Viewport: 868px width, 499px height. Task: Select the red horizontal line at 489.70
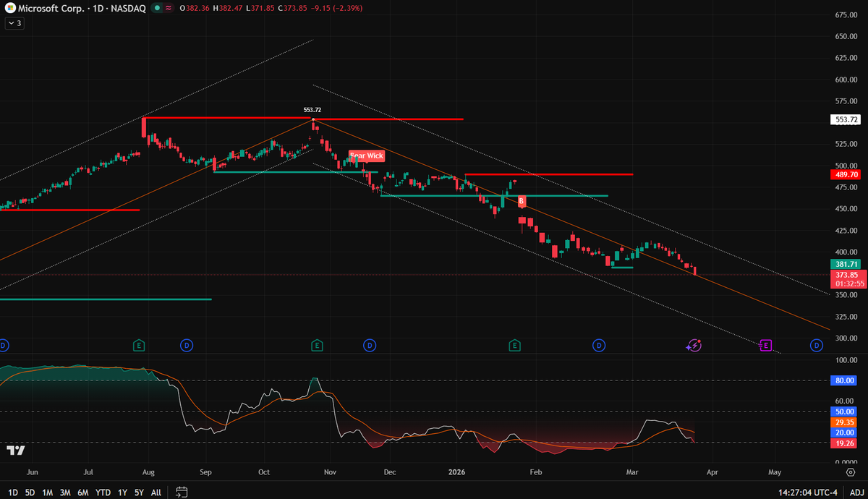549,174
